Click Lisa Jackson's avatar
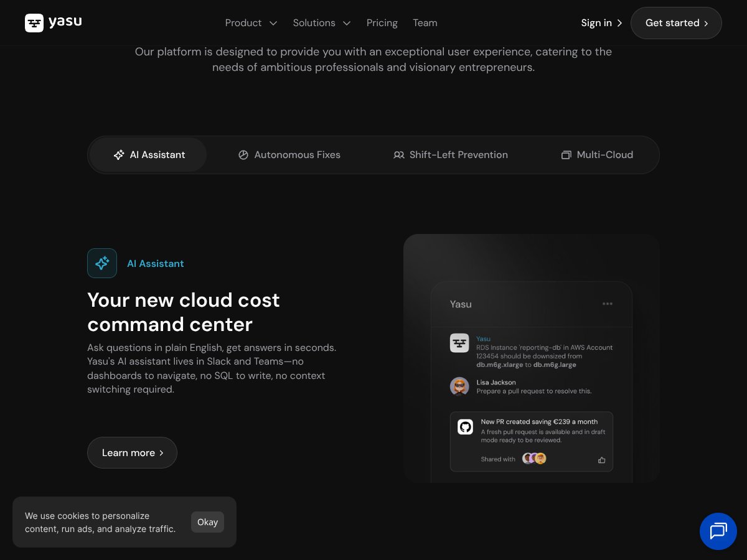Viewport: 747px width, 560px height. point(459,386)
